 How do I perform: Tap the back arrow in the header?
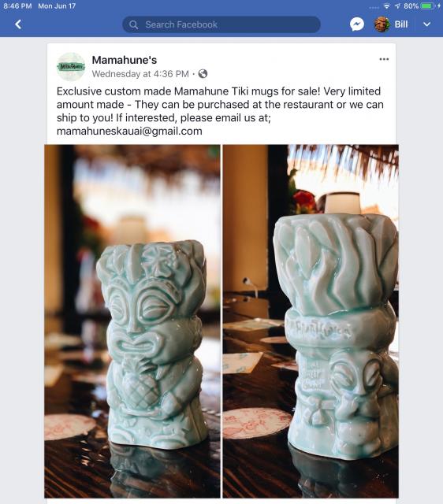tap(18, 24)
